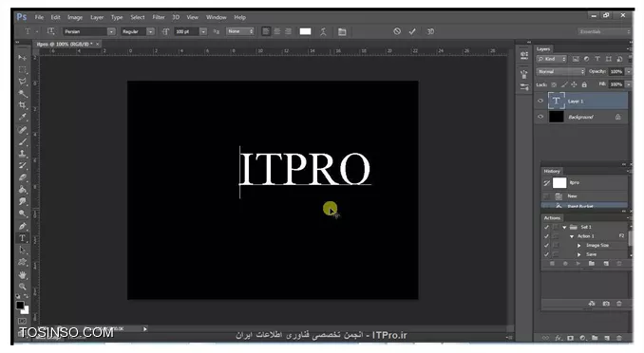Open the layer blend mode dropdown Normal
This screenshot has width=644, height=353.
560,71
